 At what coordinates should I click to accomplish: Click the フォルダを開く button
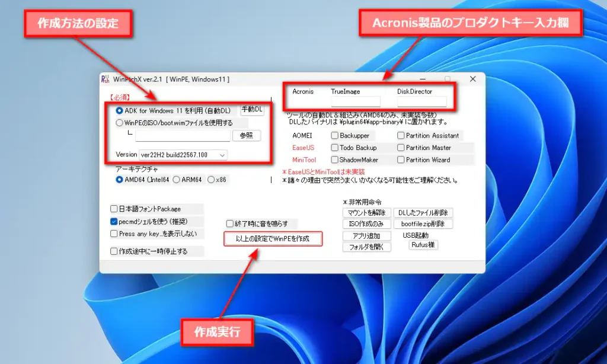click(366, 246)
